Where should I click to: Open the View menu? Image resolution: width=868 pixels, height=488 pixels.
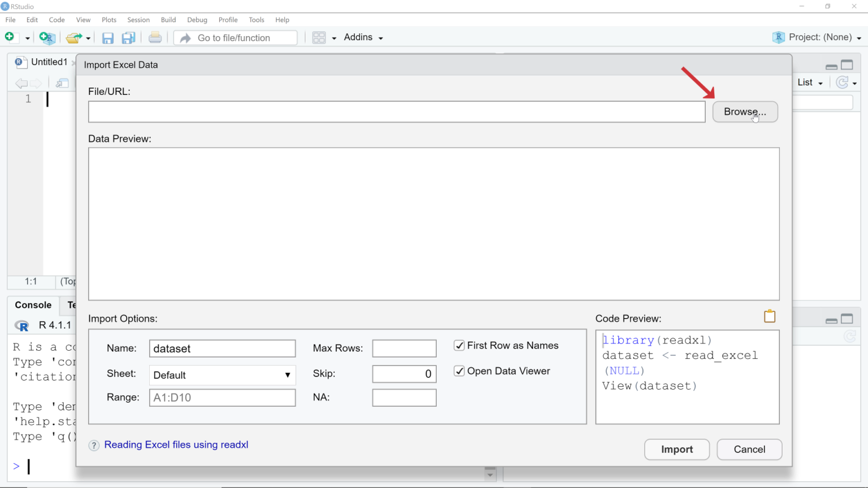[83, 20]
